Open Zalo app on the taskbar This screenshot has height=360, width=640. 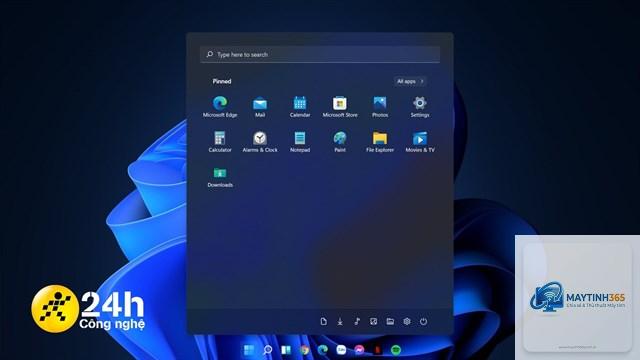pyautogui.click(x=341, y=350)
